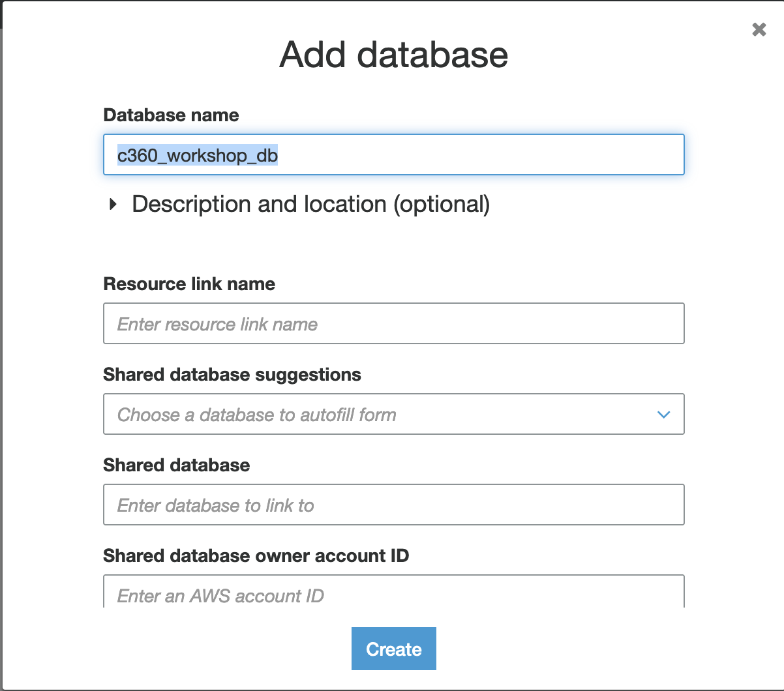Screen dimensions: 784x691
Task: Close the Add database dialog
Action: (x=759, y=29)
